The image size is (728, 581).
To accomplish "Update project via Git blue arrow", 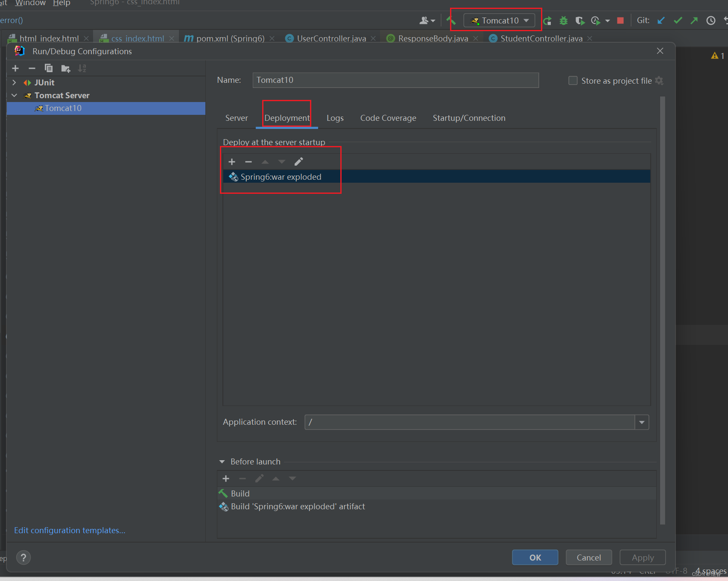I will pyautogui.click(x=661, y=20).
